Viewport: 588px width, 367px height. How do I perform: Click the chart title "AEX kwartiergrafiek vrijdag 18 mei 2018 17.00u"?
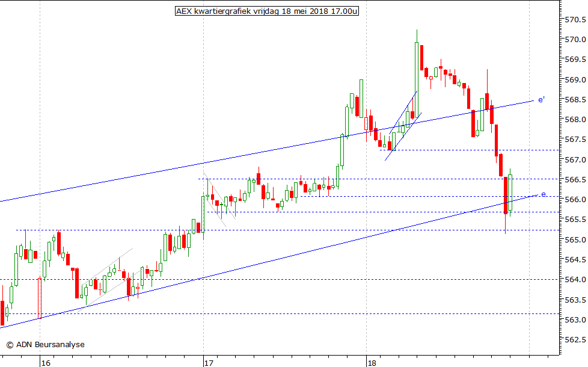(266, 11)
